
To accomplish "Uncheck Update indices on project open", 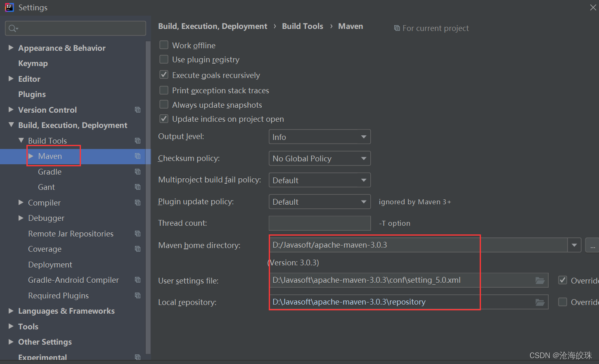I will click(164, 119).
